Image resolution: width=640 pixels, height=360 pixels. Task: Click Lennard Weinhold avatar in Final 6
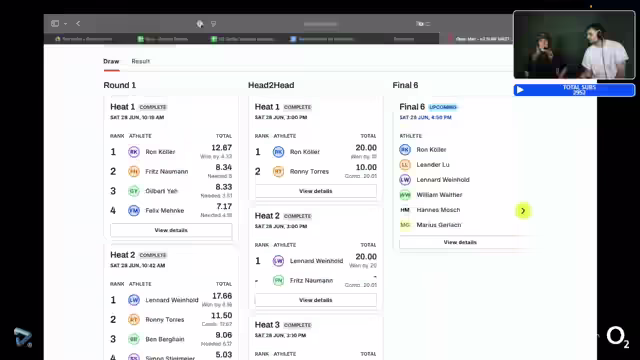tap(405, 180)
